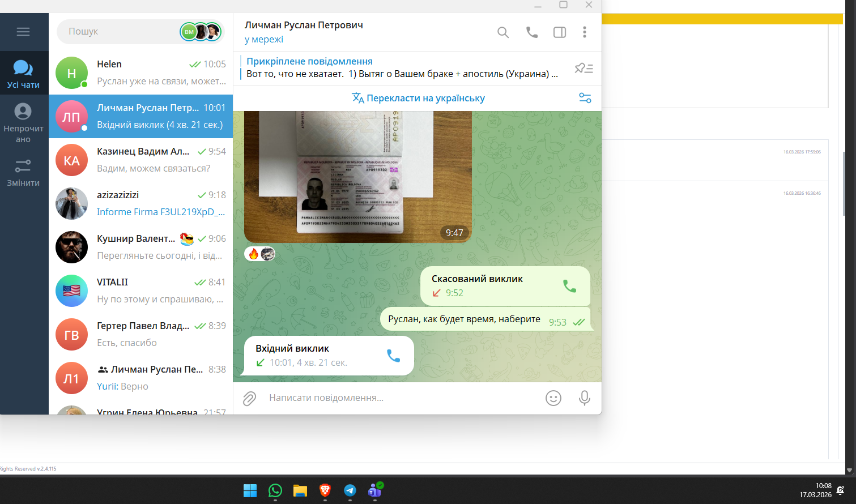856x504 pixels.
Task: Click the fire reaction under the photo
Action: click(254, 254)
